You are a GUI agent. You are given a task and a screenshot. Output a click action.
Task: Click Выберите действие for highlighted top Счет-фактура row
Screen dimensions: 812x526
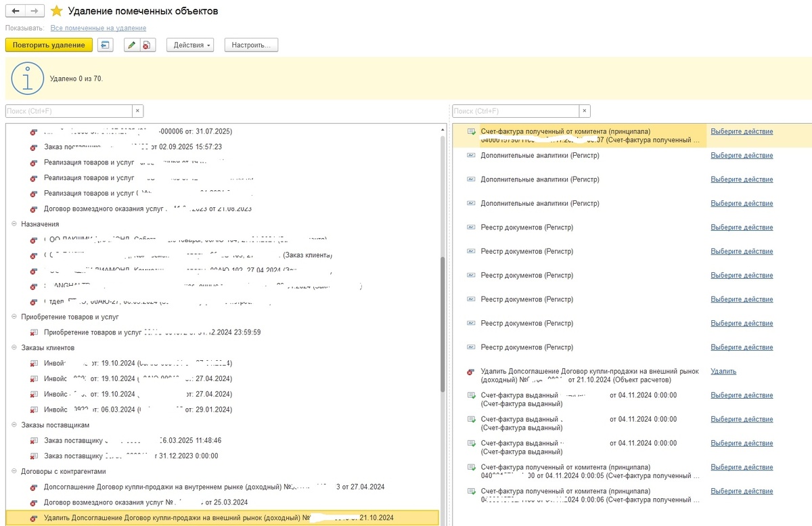coord(742,131)
